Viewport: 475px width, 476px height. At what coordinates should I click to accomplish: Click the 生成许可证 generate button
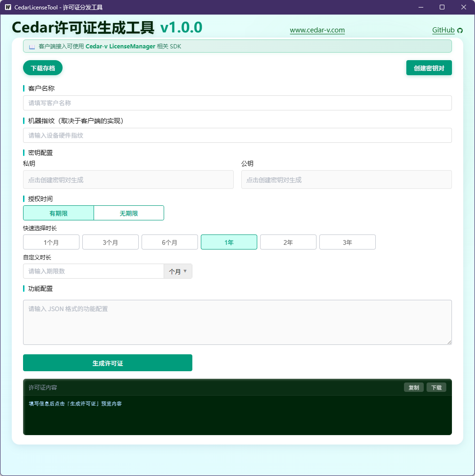tap(108, 363)
